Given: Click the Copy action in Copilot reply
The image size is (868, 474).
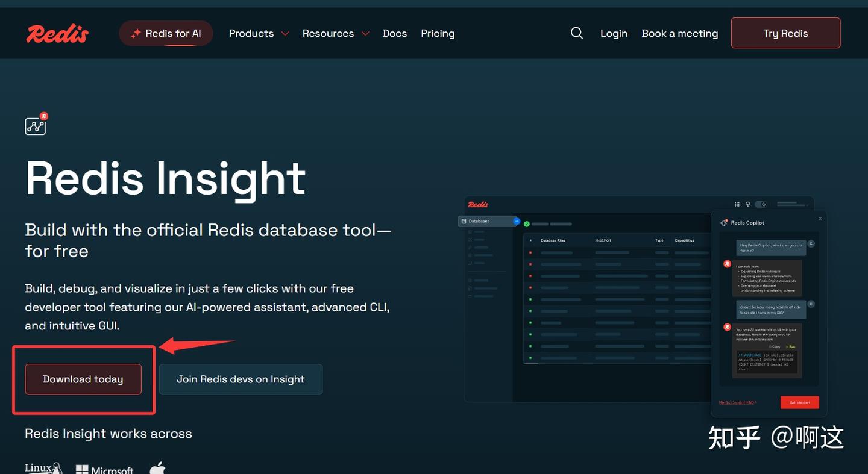Looking at the screenshot, I should pyautogui.click(x=775, y=346).
